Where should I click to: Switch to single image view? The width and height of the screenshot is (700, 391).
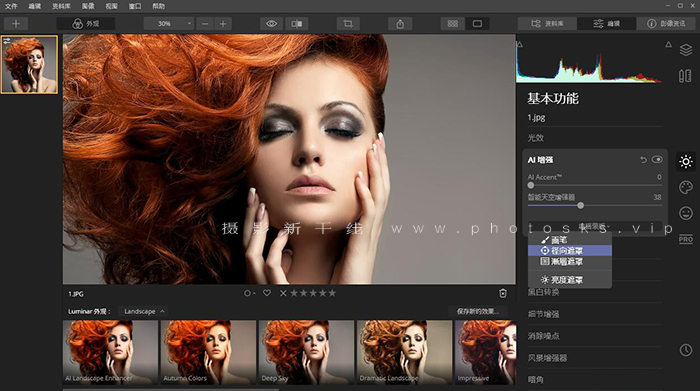(x=477, y=24)
